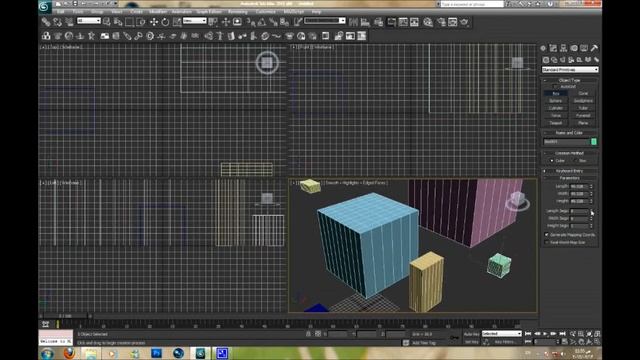Toggle the 3D Snaps button
The image size is (640, 360).
pos(251,22)
